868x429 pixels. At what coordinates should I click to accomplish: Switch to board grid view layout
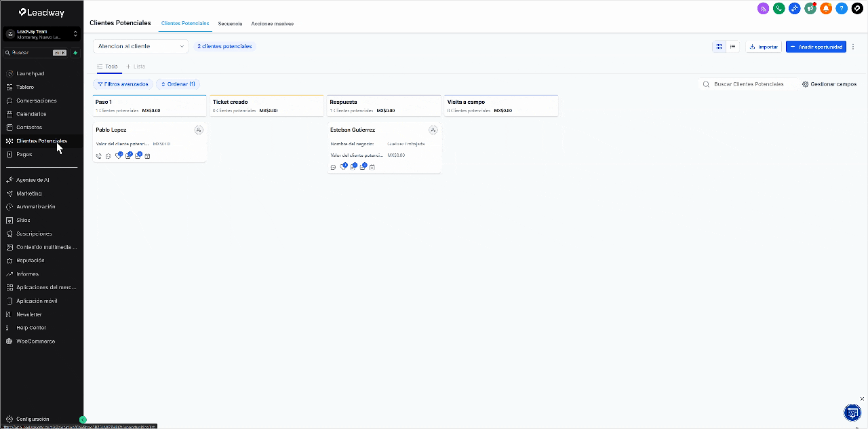coord(719,47)
